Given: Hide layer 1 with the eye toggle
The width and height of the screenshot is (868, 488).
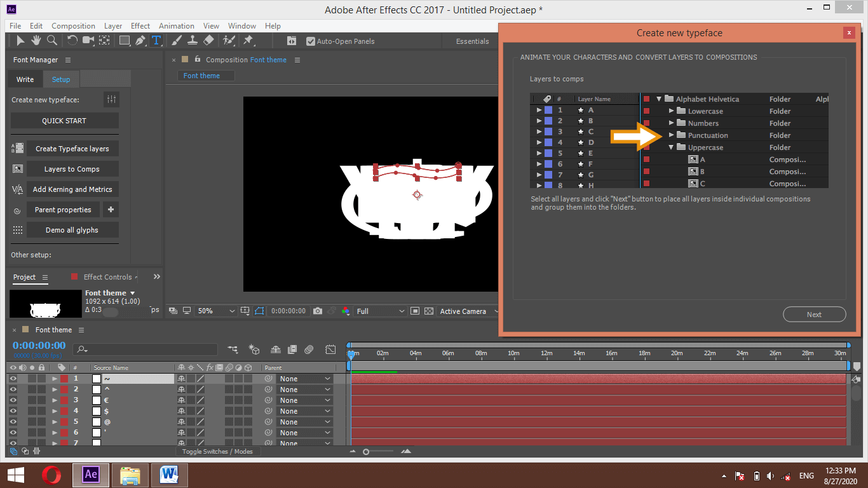Looking at the screenshot, I should 13,379.
